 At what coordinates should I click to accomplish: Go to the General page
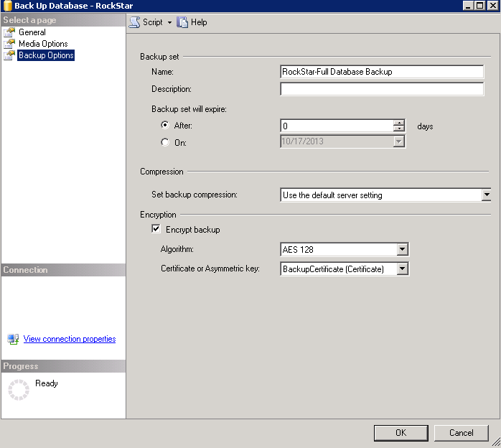pyautogui.click(x=32, y=32)
